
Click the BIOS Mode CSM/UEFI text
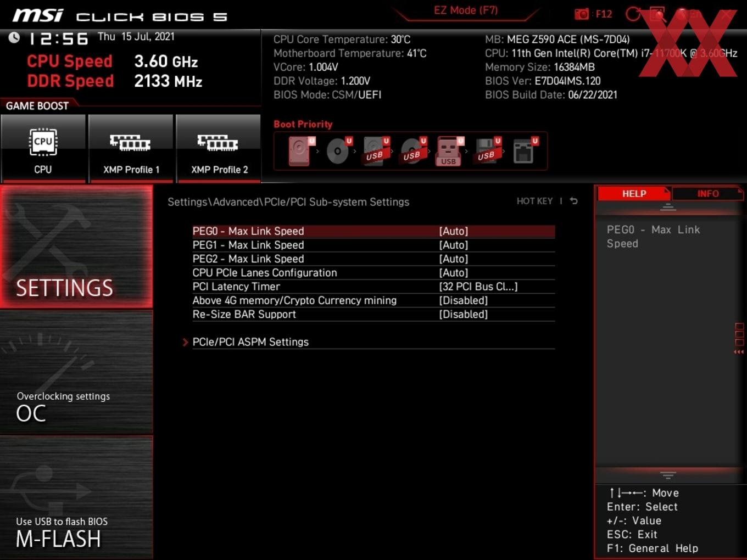tap(327, 94)
